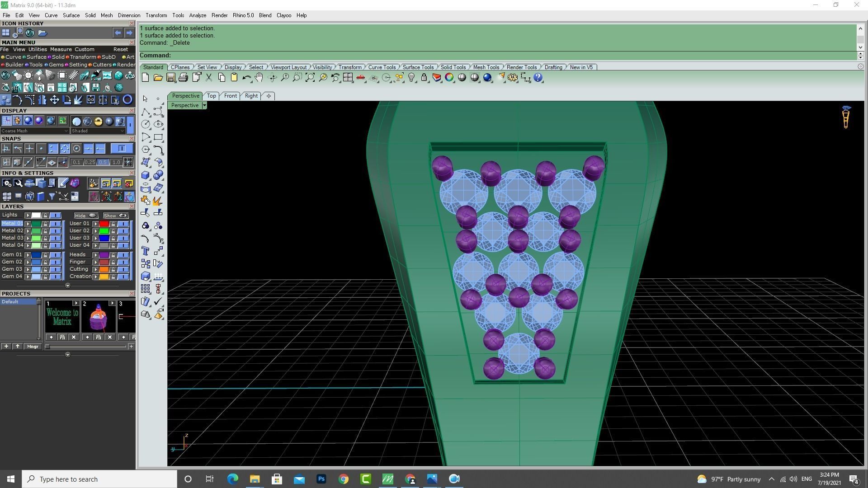Select the Pan hand tool
Screen dimensions: 868x488
pyautogui.click(x=259, y=78)
